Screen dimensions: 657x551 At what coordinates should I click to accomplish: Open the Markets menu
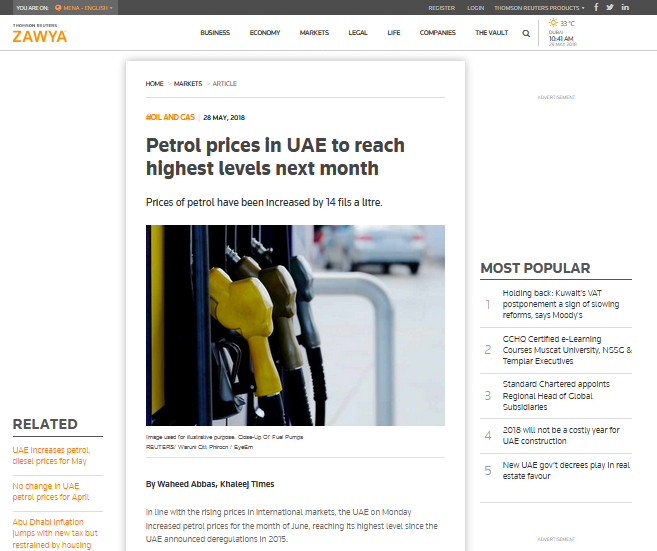pos(314,33)
